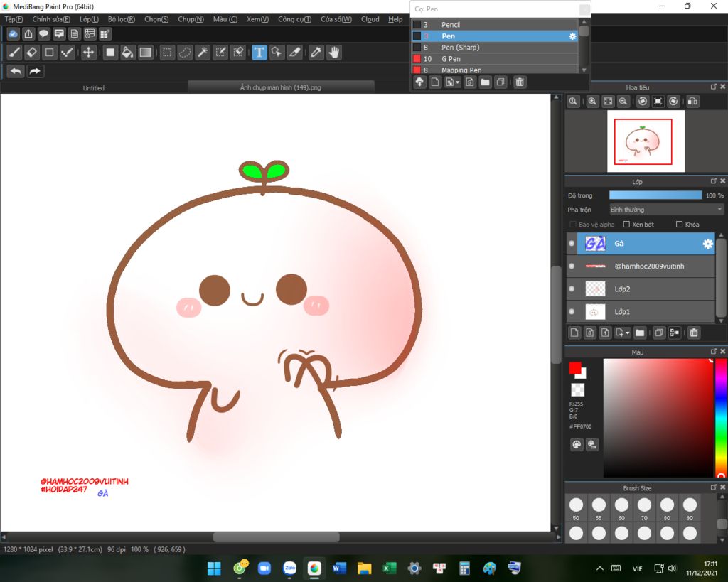
Task: Open the Chỉnh sửa(E) menu
Action: click(x=51, y=19)
